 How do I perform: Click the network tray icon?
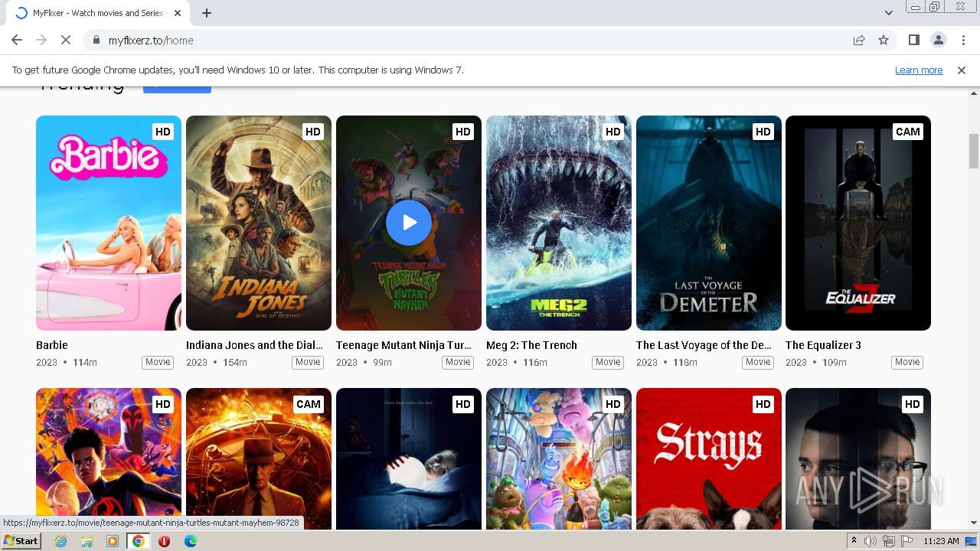[889, 541]
